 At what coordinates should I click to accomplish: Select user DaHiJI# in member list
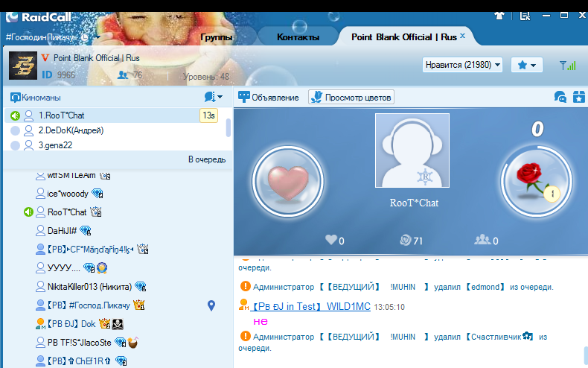click(x=62, y=231)
